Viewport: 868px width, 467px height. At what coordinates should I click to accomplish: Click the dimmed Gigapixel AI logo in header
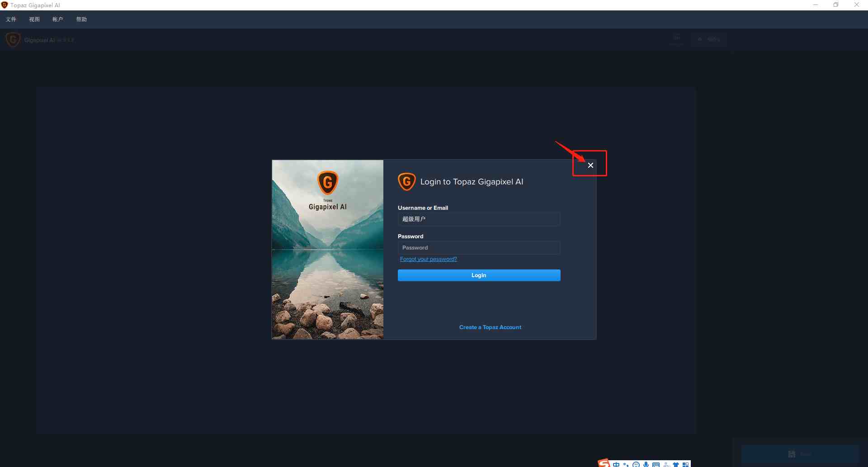(x=13, y=40)
